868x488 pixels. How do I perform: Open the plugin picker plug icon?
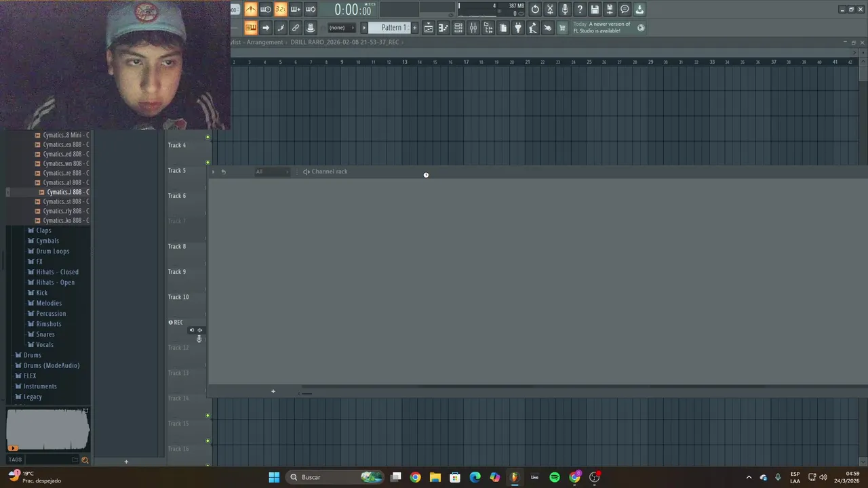click(x=518, y=28)
